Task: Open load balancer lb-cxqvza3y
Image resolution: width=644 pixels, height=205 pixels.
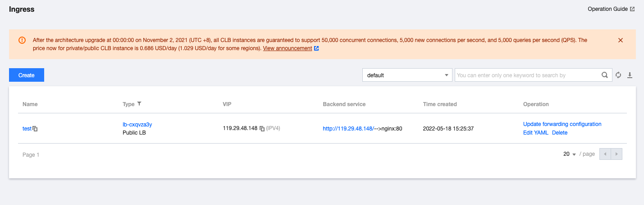Action: (140, 124)
